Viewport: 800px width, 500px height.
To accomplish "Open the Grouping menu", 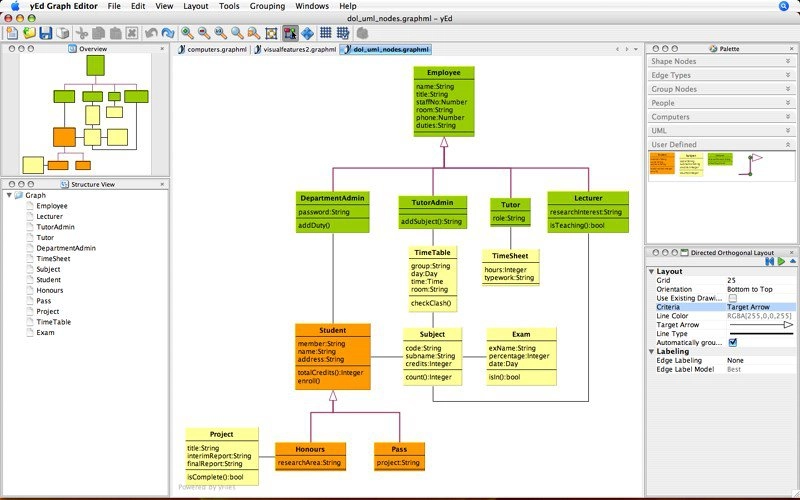I will [x=267, y=6].
